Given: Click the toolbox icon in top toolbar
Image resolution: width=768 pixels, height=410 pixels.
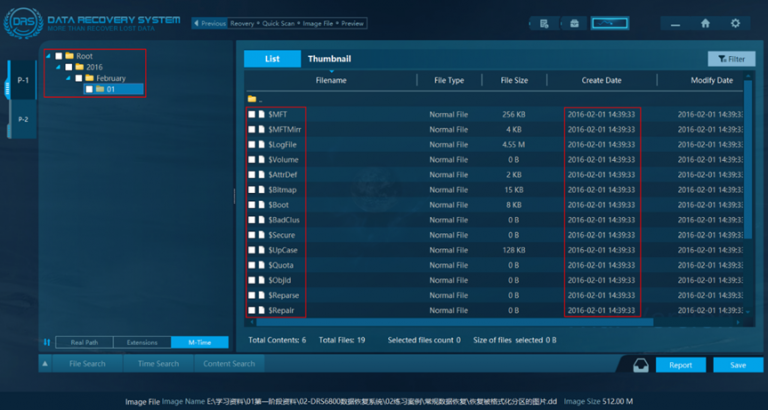Looking at the screenshot, I should tap(574, 22).
